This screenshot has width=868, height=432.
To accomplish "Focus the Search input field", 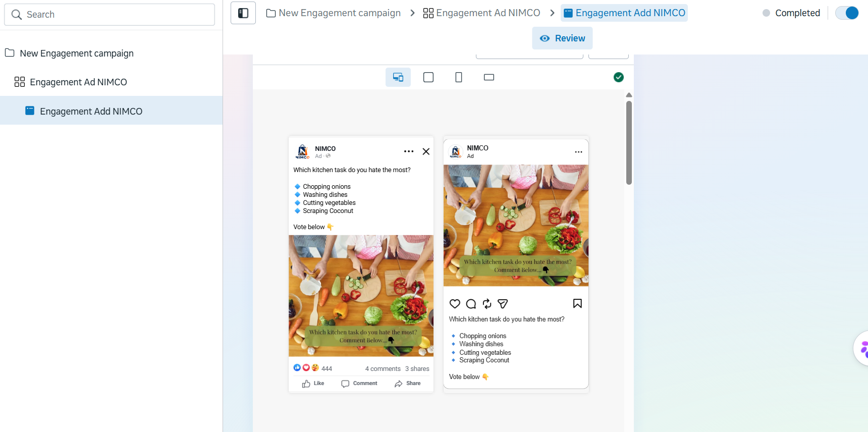I will 110,15.
